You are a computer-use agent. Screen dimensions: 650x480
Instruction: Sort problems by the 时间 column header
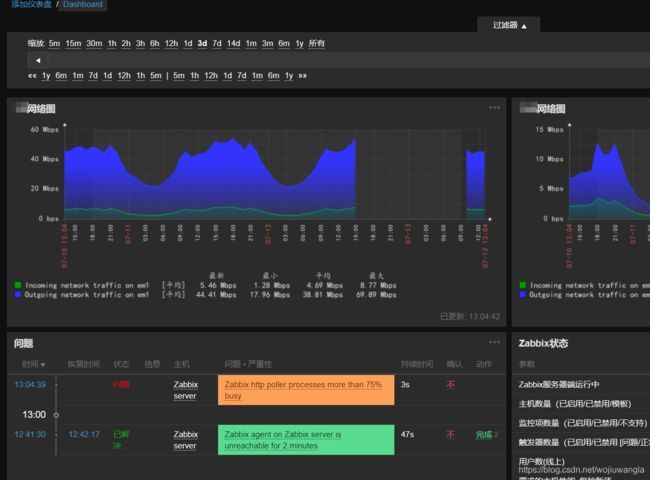[x=34, y=364]
